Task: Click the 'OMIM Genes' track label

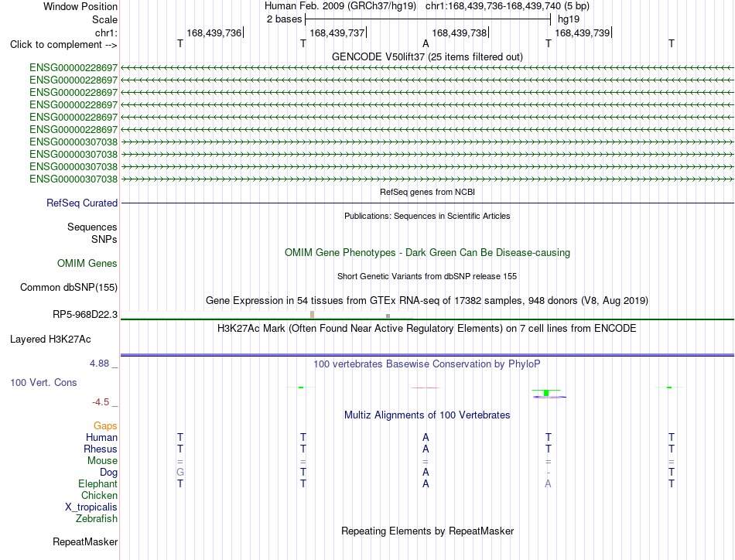Action: pyautogui.click(x=87, y=263)
